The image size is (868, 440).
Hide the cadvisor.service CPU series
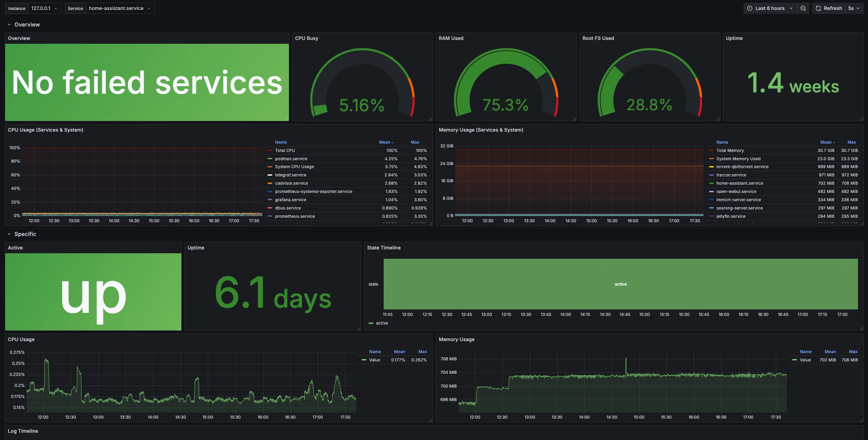[291, 183]
